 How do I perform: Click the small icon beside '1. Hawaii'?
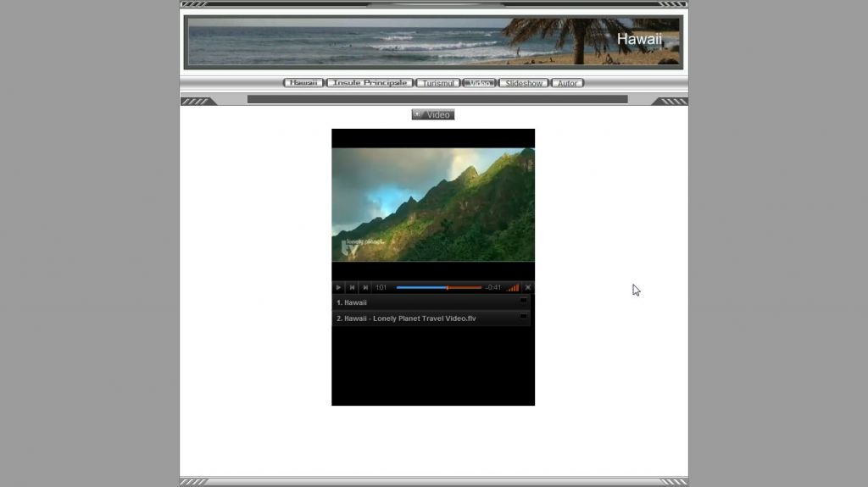523,301
